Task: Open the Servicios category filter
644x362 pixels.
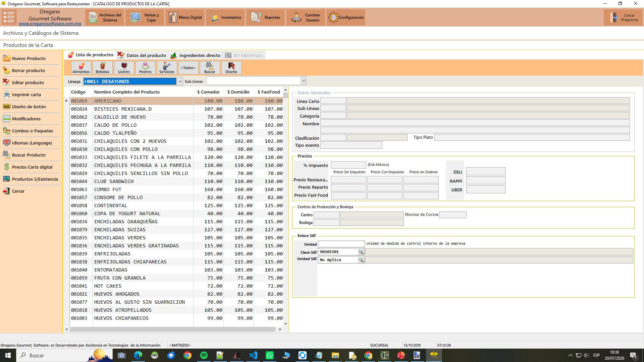Action: (167, 68)
